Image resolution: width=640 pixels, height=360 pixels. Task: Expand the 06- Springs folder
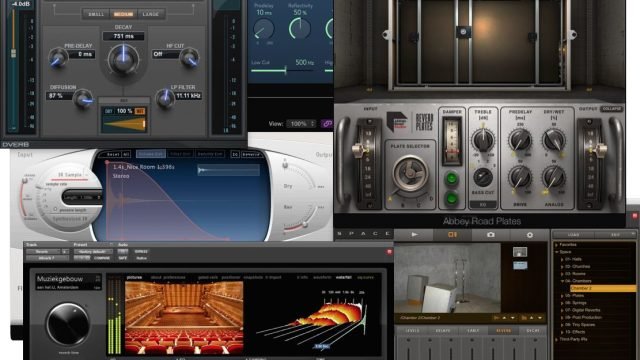562,303
